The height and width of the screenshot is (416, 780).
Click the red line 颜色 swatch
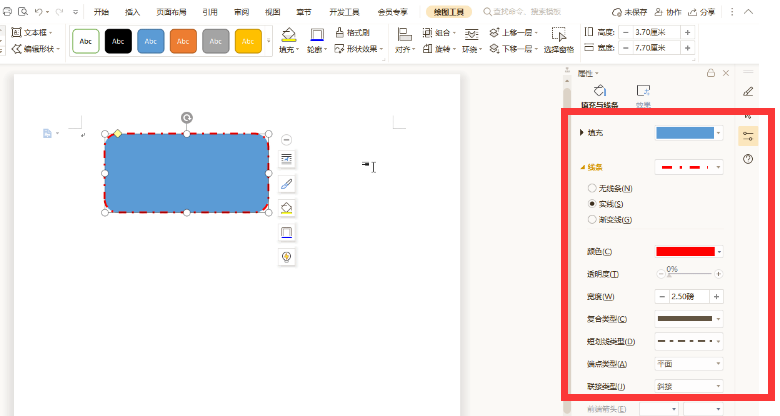[685, 252]
